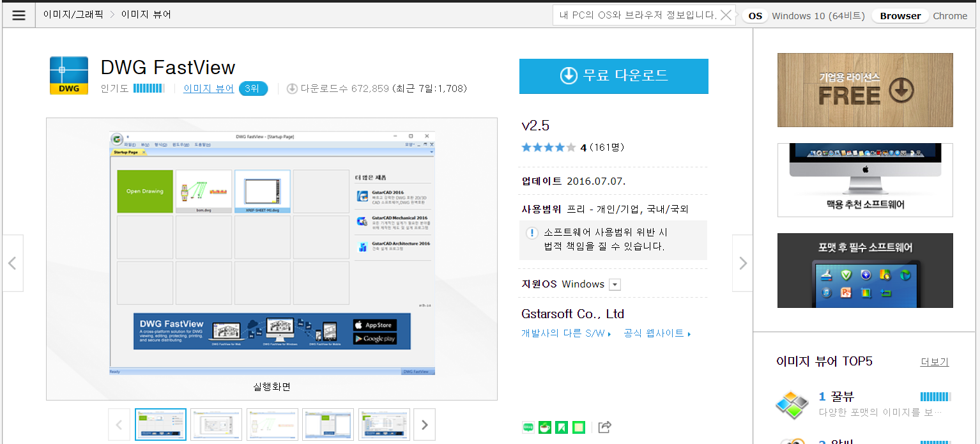Click the Browser label showing Chrome
The image size is (980, 444).
[x=950, y=16]
